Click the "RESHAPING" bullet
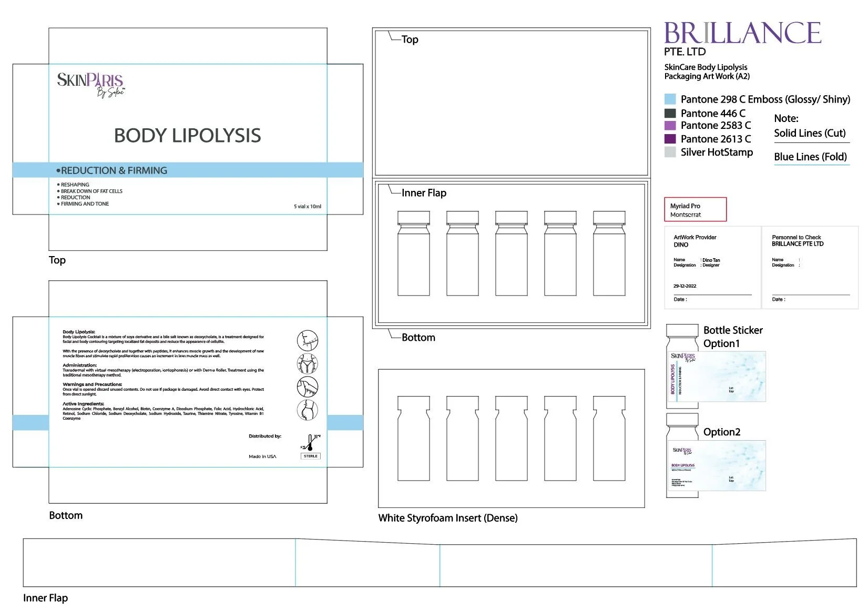This screenshot has width=868, height=610. click(x=75, y=185)
